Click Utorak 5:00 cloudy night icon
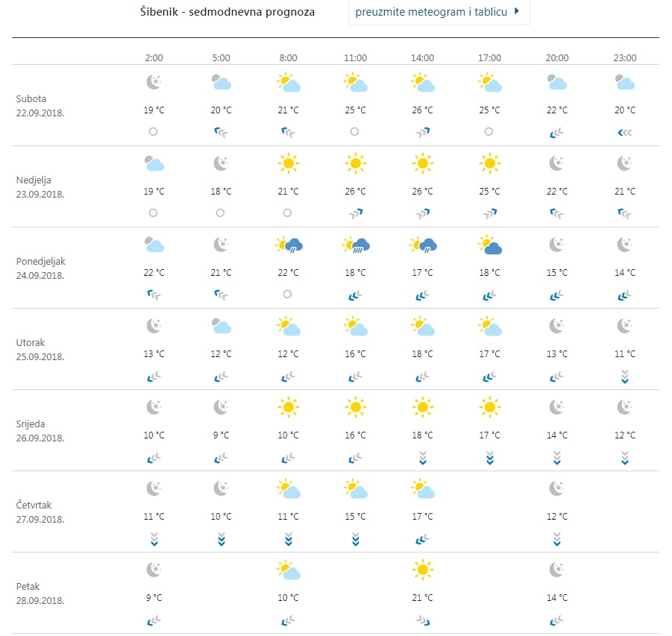 click(221, 326)
